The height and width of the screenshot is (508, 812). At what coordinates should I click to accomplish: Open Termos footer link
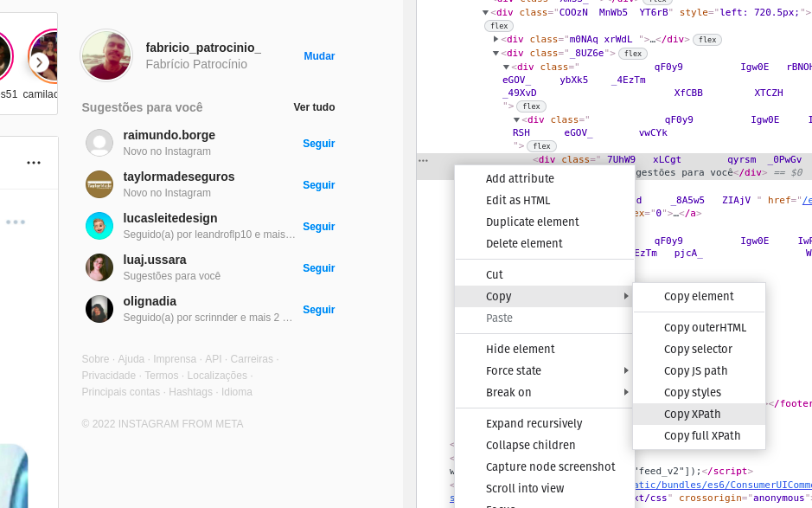click(x=161, y=376)
